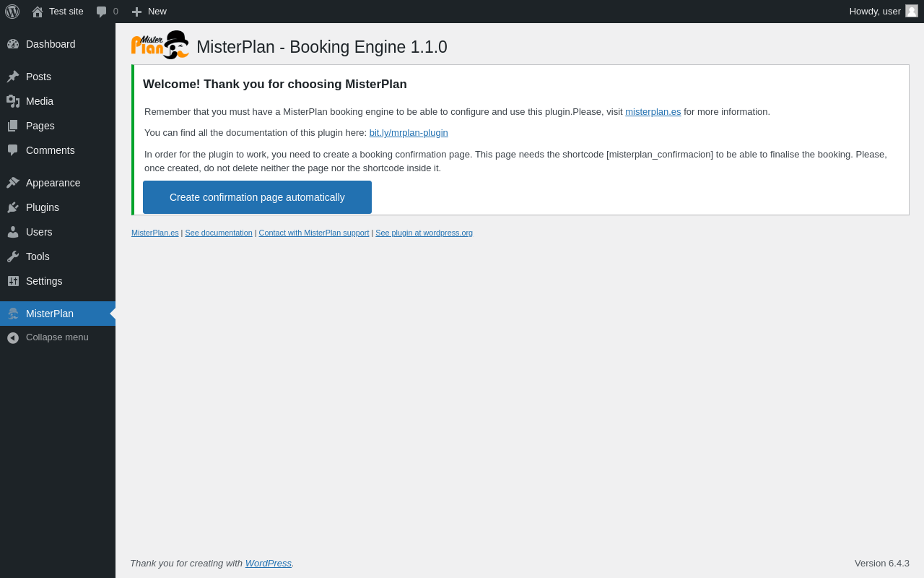Click the Plugins plug icon in sidebar
924x578 pixels.
pos(13,207)
